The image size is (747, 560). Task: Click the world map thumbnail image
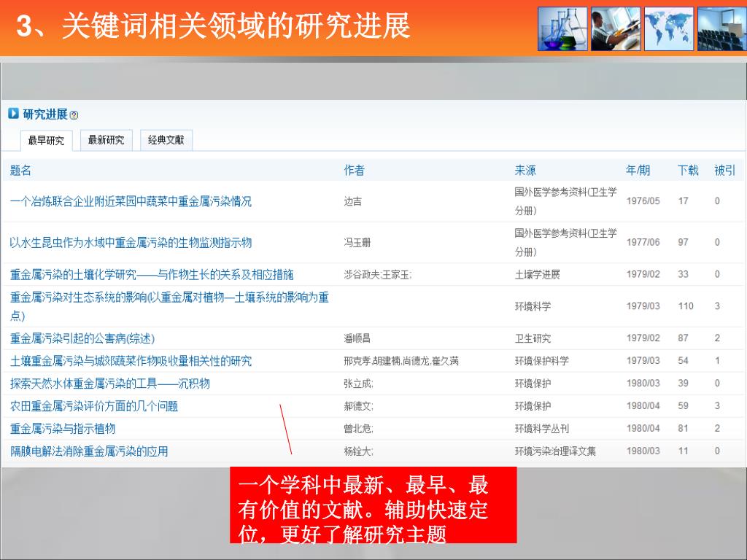tap(669, 28)
